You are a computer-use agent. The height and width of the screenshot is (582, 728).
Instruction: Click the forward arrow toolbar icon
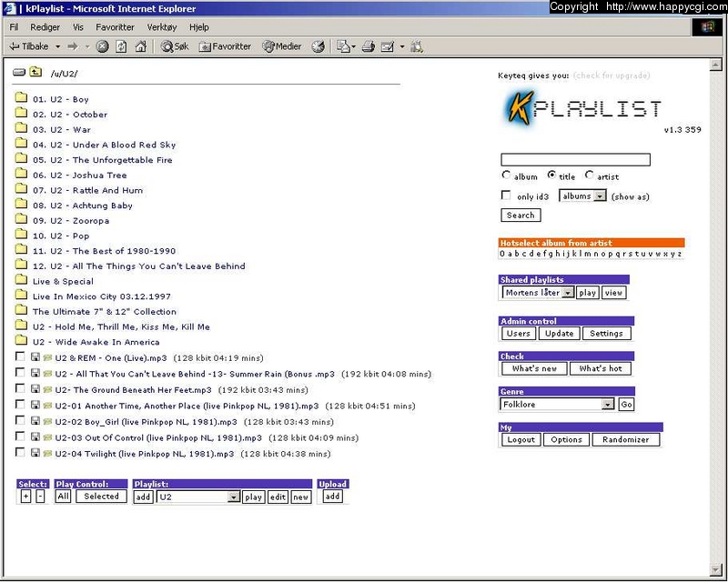click(x=73, y=46)
